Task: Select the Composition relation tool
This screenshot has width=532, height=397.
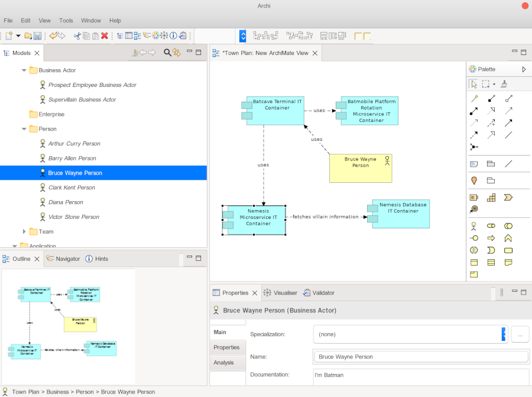Action: point(491,99)
